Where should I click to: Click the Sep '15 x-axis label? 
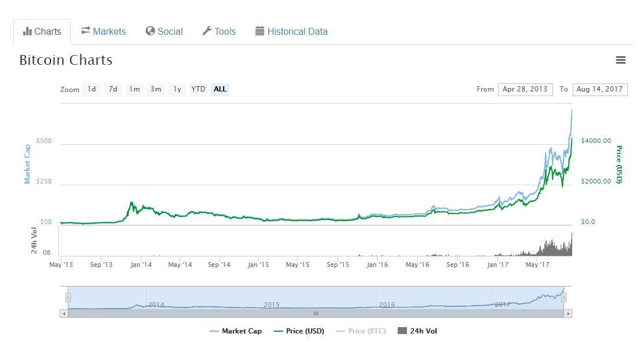338,265
